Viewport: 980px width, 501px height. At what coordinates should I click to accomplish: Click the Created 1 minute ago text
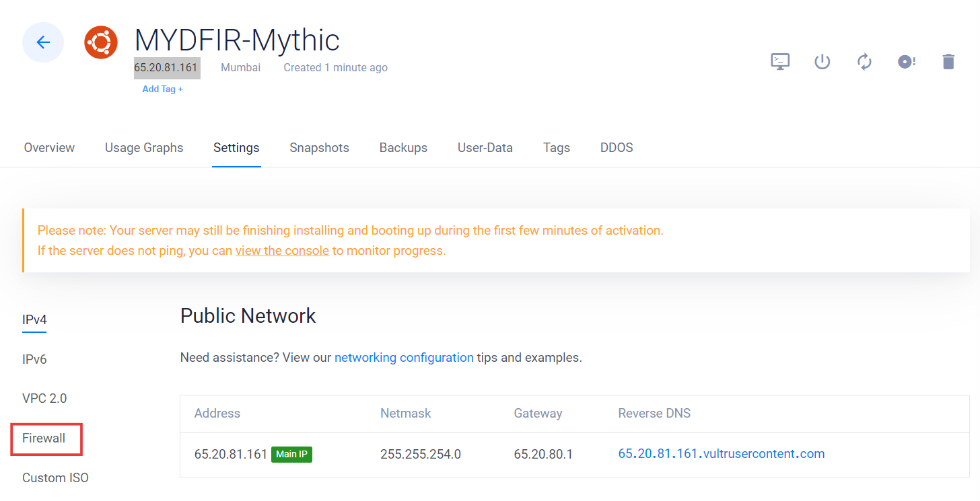[x=335, y=67]
